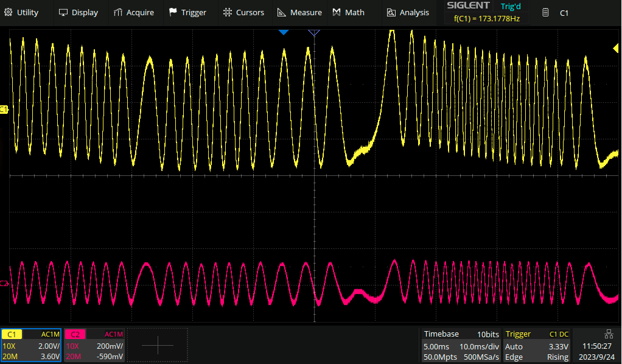This screenshot has height=364, width=622.
Task: Click C1 offset value 3.60V
Action: [50, 357]
